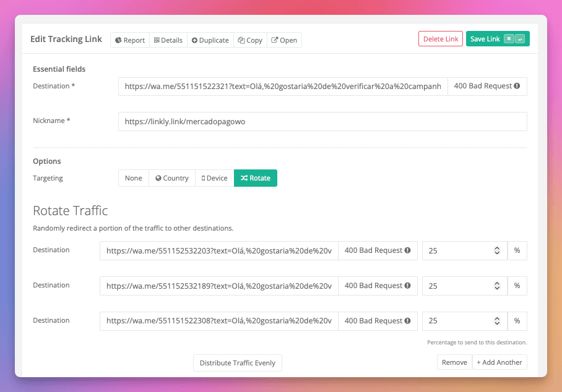
Task: Increment the first destination's percentage stepper
Action: [x=496, y=247]
